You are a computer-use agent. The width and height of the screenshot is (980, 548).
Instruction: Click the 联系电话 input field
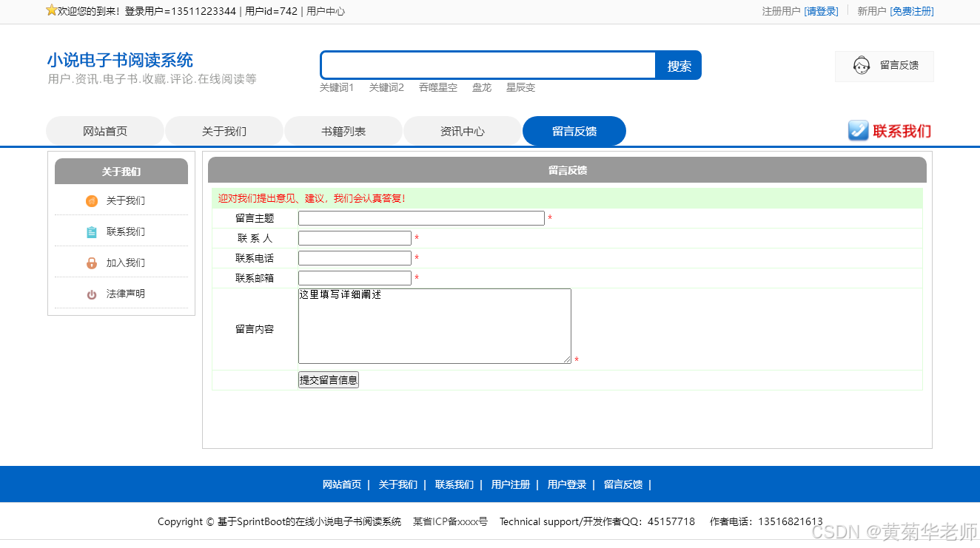coord(355,258)
